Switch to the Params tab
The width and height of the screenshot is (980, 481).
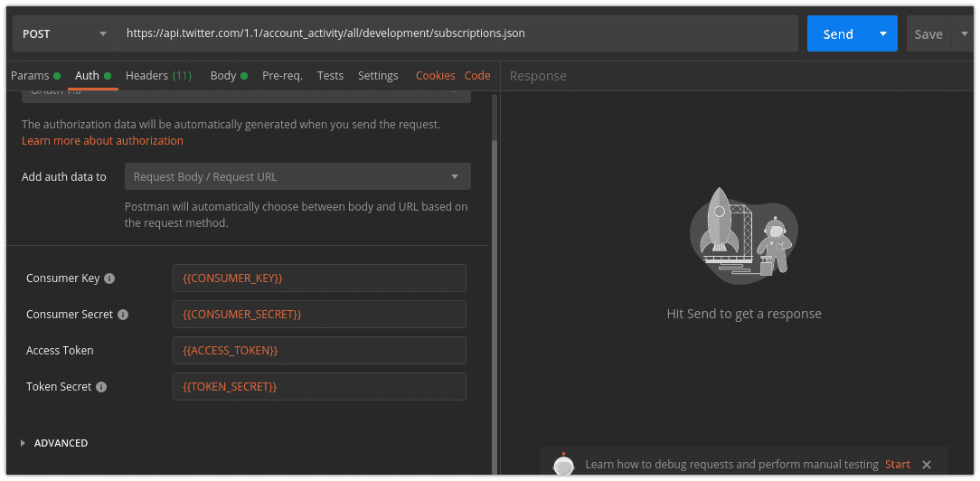pos(30,76)
